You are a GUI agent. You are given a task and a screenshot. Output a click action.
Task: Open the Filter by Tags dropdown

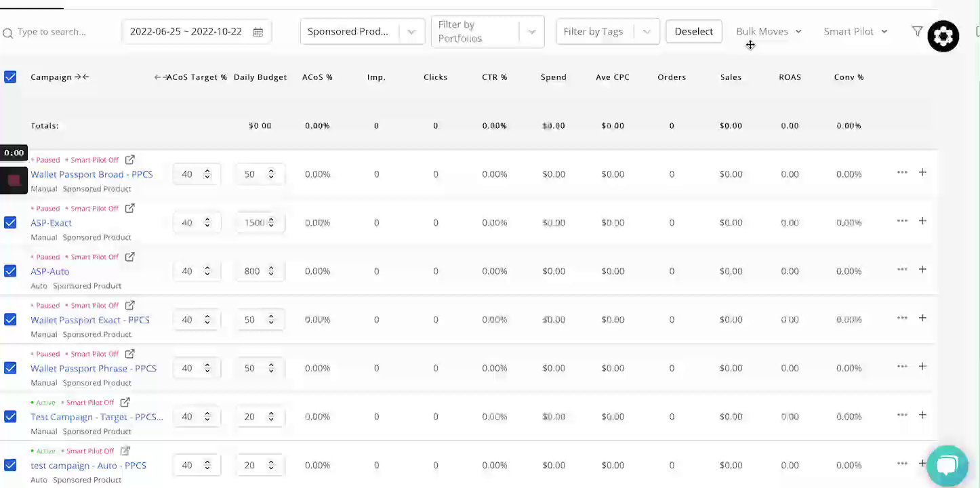click(646, 32)
